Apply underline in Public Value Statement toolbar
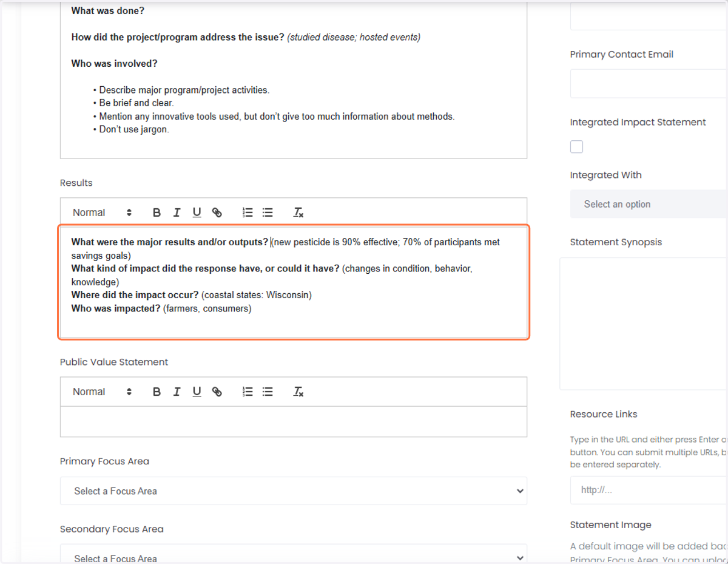The height and width of the screenshot is (564, 728). [x=197, y=392]
